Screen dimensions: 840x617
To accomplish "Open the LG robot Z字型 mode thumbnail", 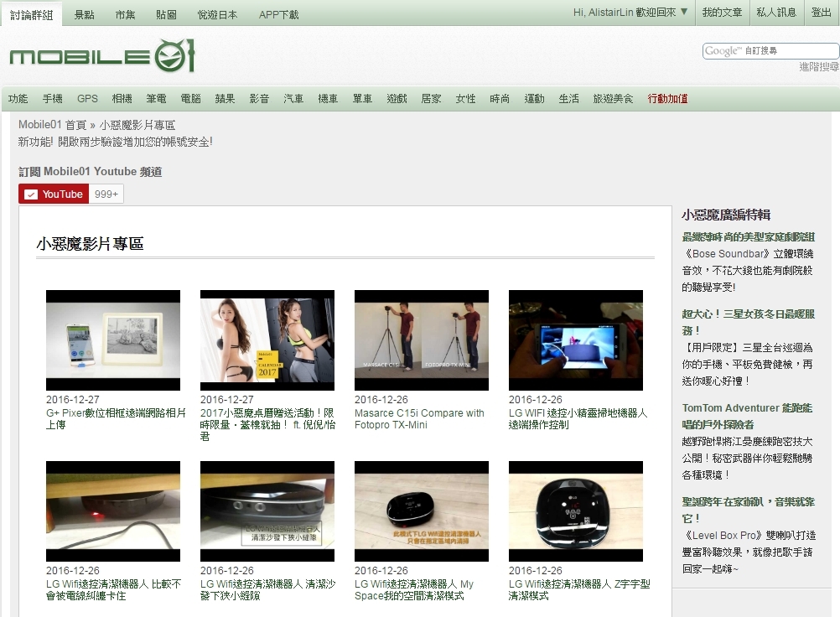I will [x=576, y=511].
